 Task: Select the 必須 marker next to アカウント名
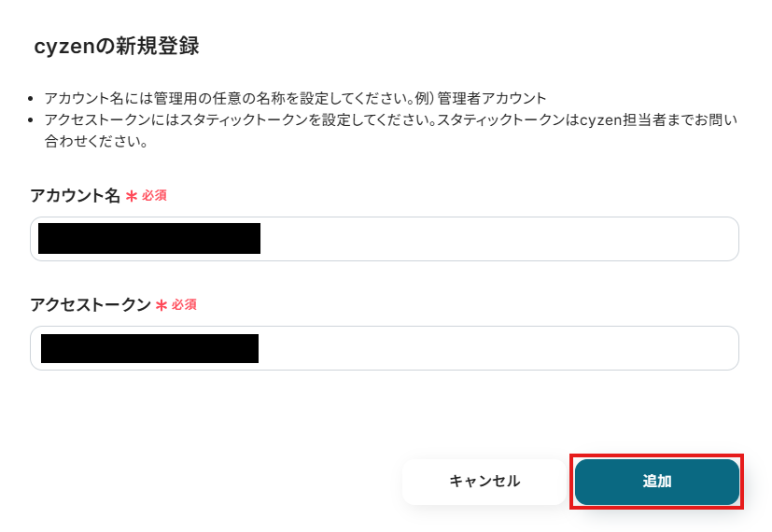point(154,196)
